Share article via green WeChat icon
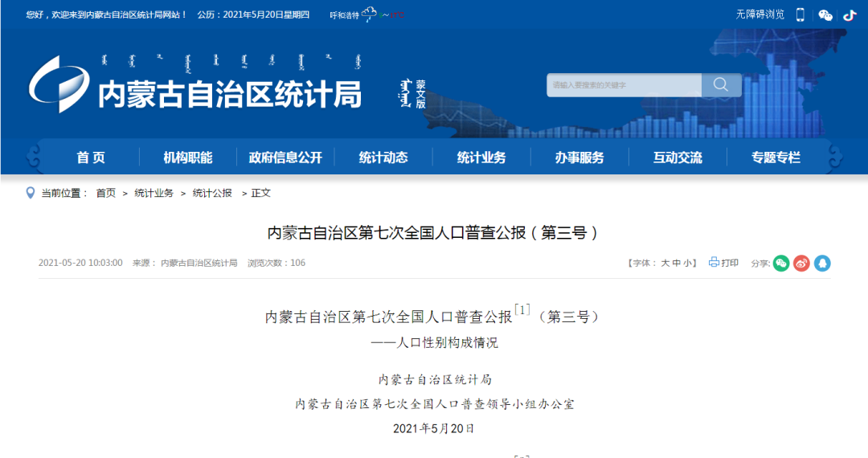 tap(781, 264)
